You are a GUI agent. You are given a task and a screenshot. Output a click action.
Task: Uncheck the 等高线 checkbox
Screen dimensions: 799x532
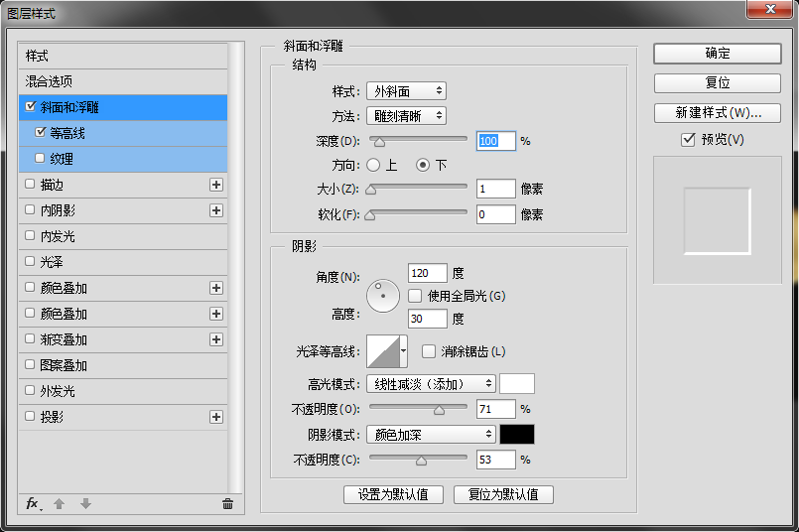tap(41, 132)
